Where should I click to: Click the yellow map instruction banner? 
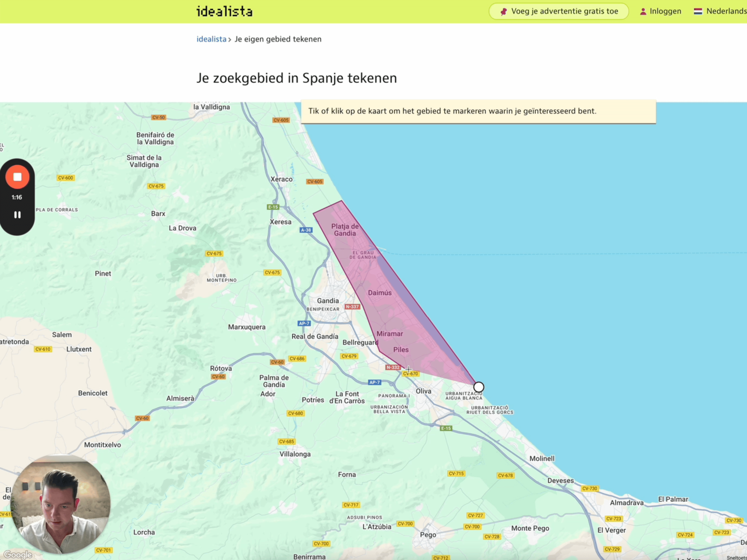pos(478,111)
